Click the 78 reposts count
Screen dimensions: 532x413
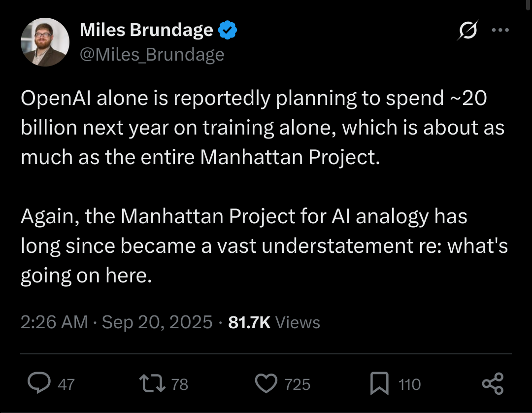pos(179,384)
